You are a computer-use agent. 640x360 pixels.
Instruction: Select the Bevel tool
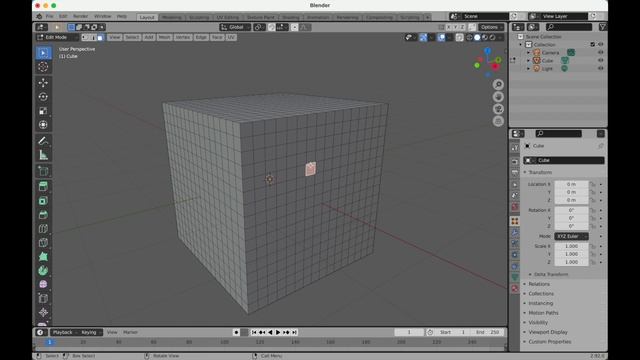click(43, 215)
